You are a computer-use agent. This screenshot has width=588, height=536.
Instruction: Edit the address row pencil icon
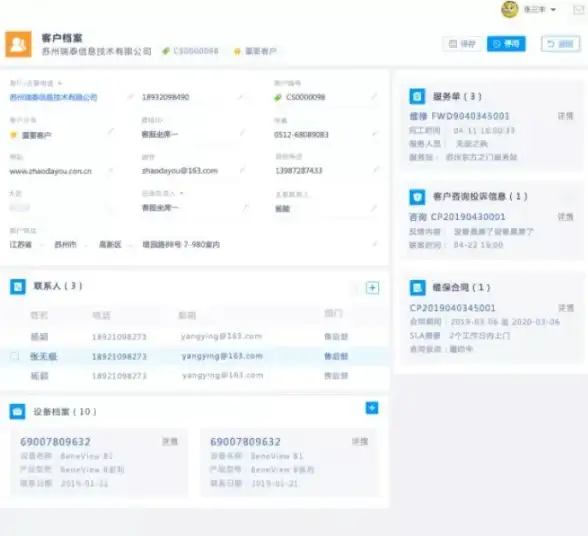[x=374, y=244]
